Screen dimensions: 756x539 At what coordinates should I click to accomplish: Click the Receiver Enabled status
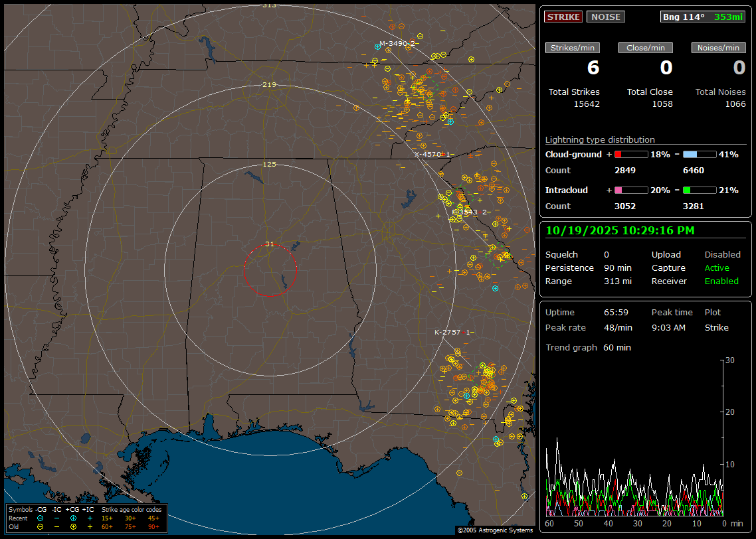click(721, 281)
